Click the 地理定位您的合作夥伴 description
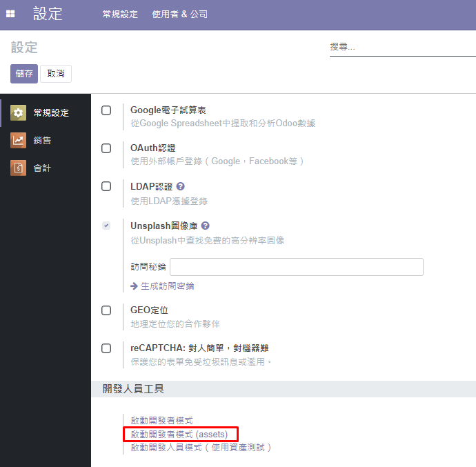Screen dimensions: 476x467 tap(175, 324)
